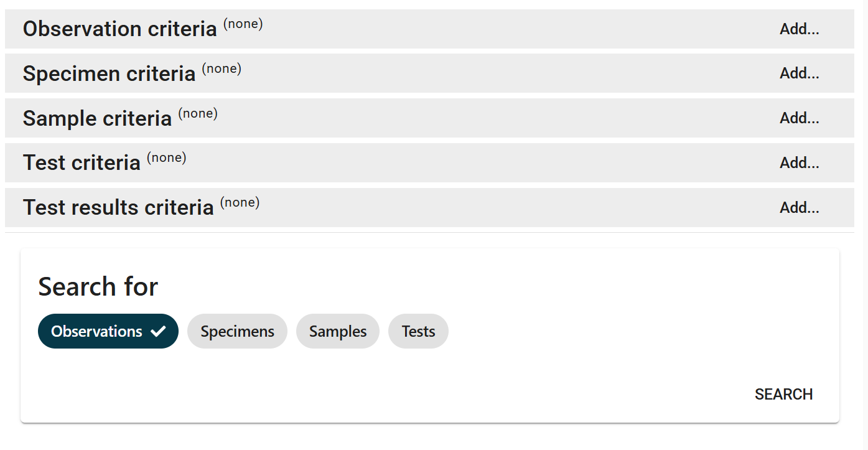Open Add for Test criteria
The width and height of the screenshot is (868, 450).
coord(799,162)
